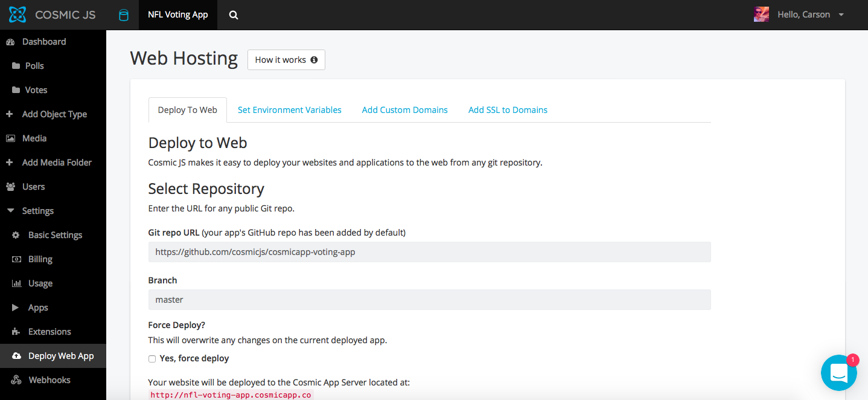Viewport: 868px width, 400px height.
Task: Switch to the Set Environment Variables tab
Action: click(x=289, y=110)
